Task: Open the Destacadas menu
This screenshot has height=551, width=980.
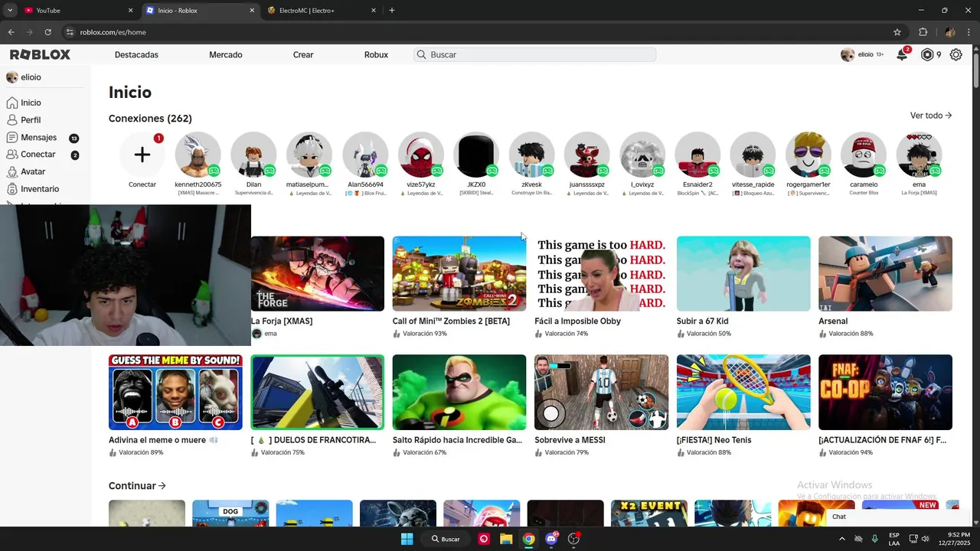Action: (136, 55)
